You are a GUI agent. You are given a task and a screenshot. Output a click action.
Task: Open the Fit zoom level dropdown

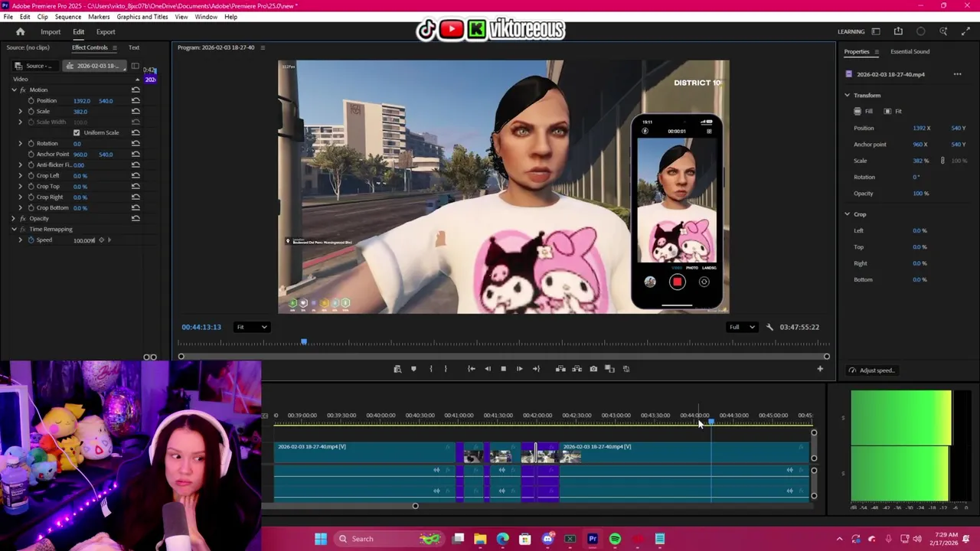click(252, 328)
